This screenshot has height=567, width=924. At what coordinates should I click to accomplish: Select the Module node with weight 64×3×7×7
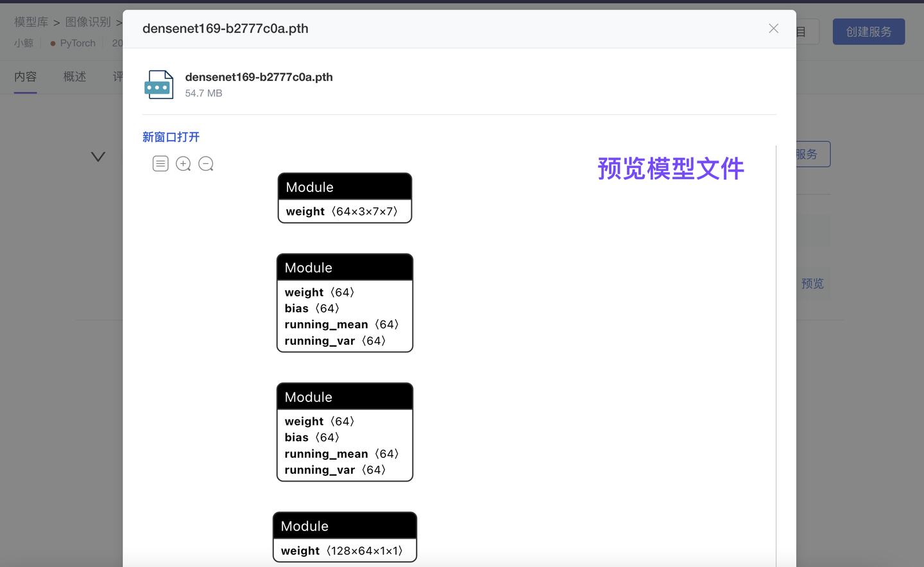click(x=345, y=198)
